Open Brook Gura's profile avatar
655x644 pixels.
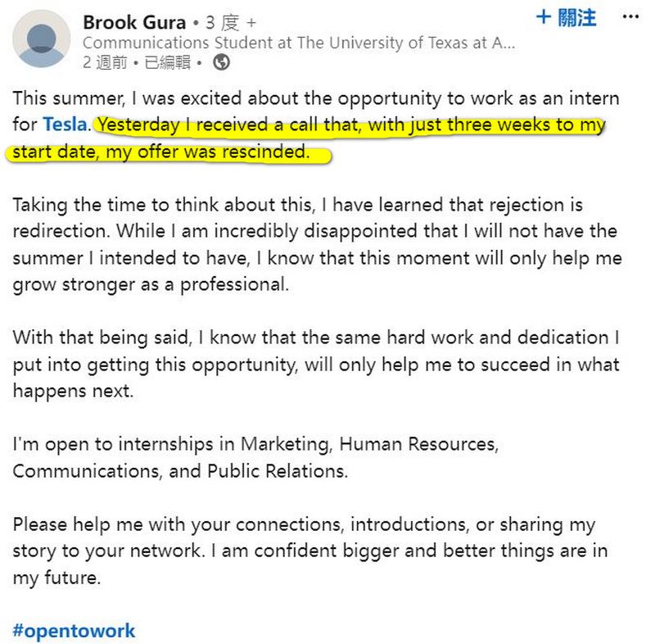(x=42, y=39)
